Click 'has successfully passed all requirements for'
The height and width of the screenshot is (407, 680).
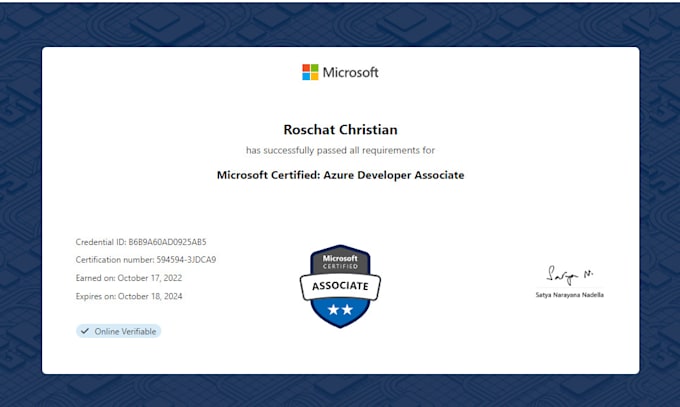point(340,150)
